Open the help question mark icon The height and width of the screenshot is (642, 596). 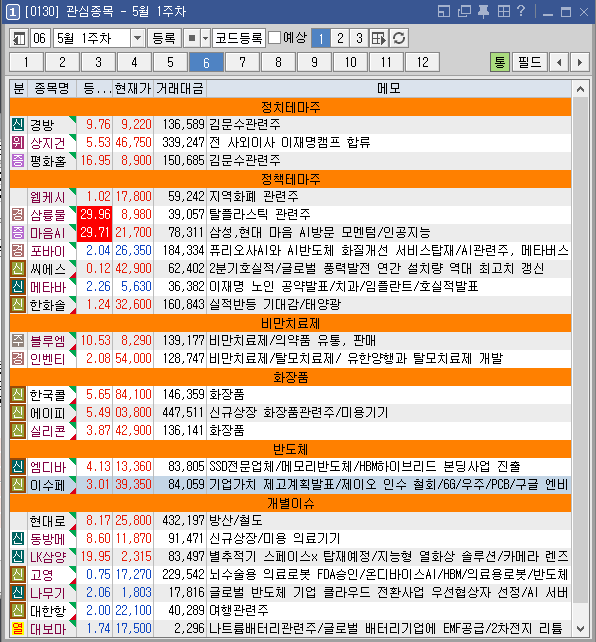pos(521,11)
